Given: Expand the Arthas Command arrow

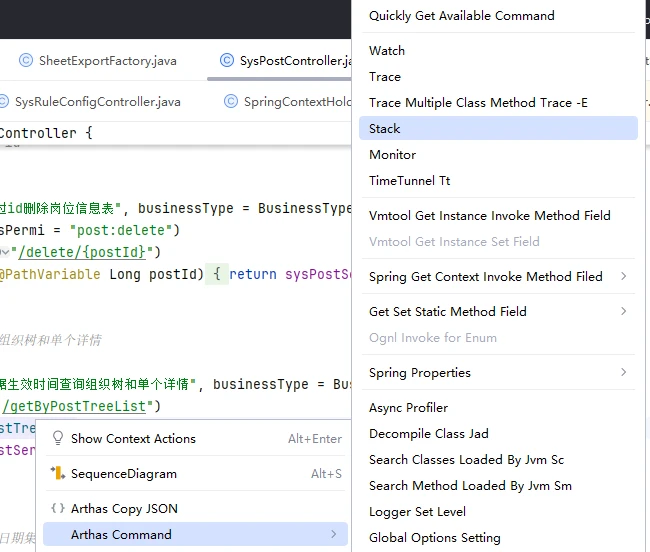Looking at the screenshot, I should tap(333, 534).
